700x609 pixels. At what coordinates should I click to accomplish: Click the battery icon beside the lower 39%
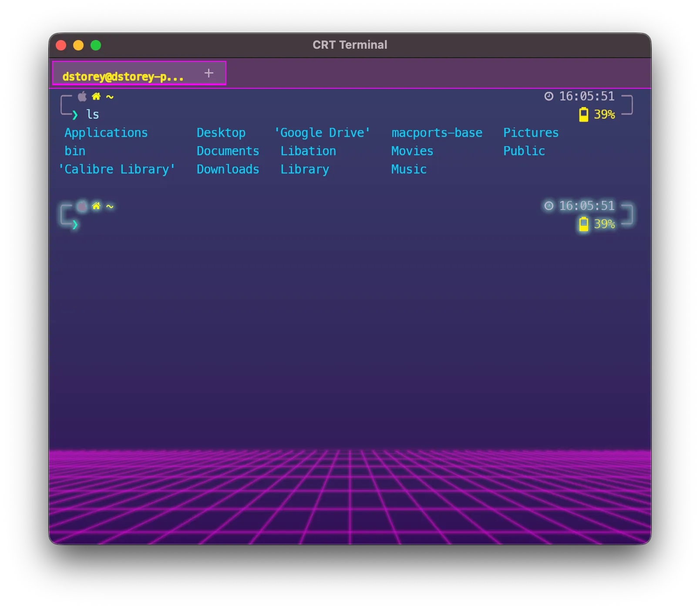coord(584,224)
